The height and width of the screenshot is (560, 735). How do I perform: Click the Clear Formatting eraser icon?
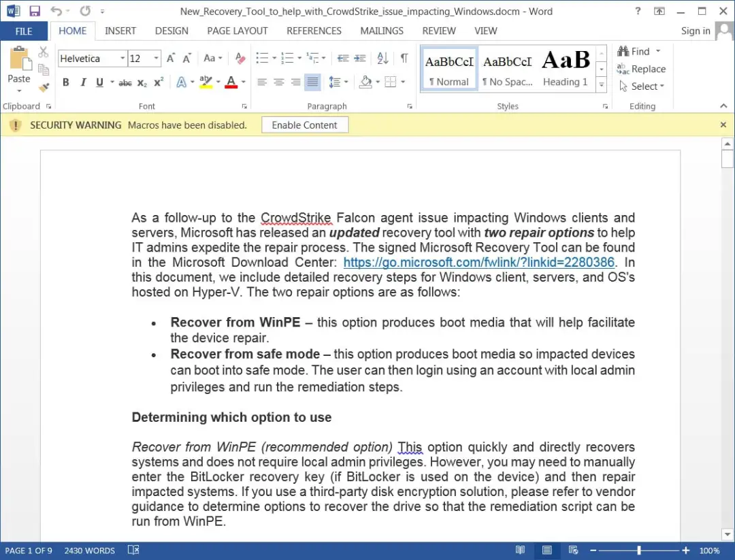[x=240, y=58]
